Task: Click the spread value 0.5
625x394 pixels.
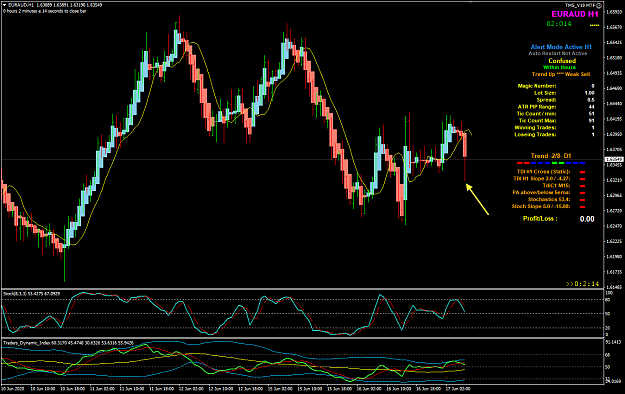Action: (x=591, y=100)
